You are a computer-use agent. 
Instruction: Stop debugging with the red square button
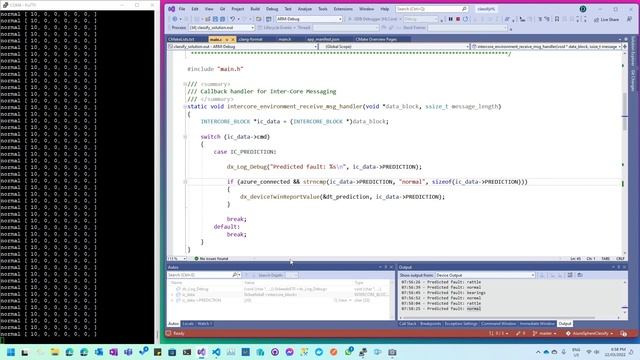(x=458, y=19)
